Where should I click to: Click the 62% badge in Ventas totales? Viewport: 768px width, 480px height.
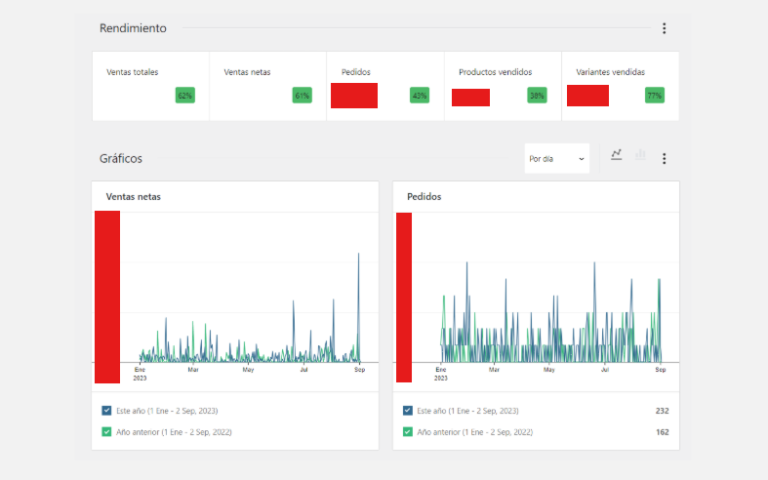pyautogui.click(x=184, y=96)
